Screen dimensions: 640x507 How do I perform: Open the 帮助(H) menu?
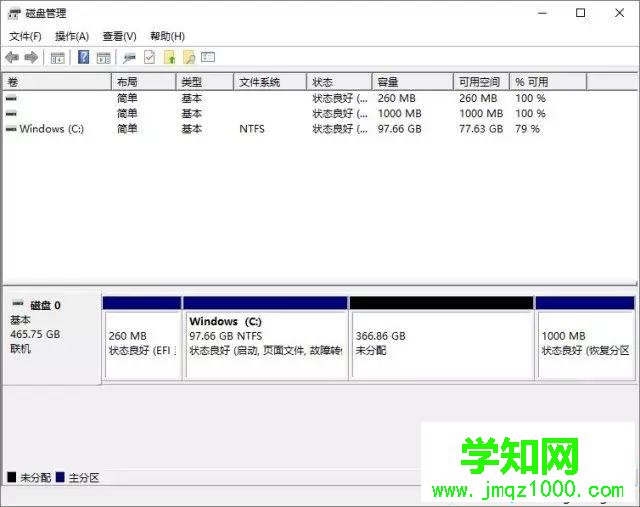pos(167,36)
